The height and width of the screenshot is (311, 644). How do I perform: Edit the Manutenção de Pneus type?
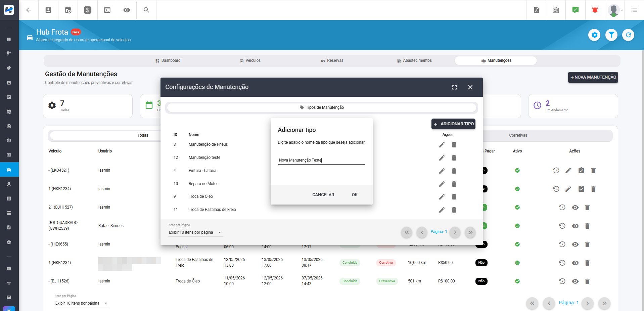442,145
